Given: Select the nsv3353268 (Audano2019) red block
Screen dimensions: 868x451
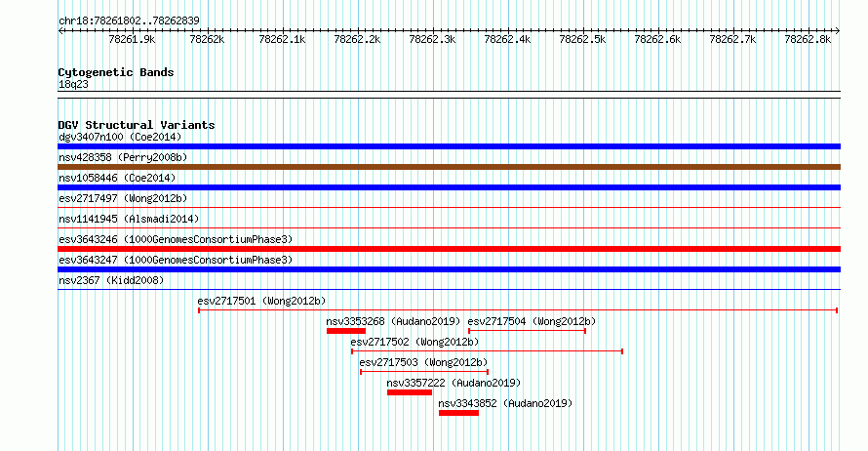Looking at the screenshot, I should click(x=346, y=331).
